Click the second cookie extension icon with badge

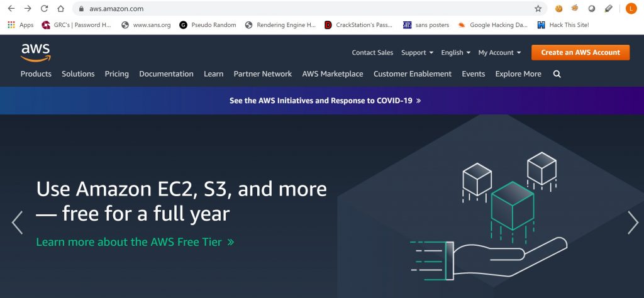click(x=575, y=8)
